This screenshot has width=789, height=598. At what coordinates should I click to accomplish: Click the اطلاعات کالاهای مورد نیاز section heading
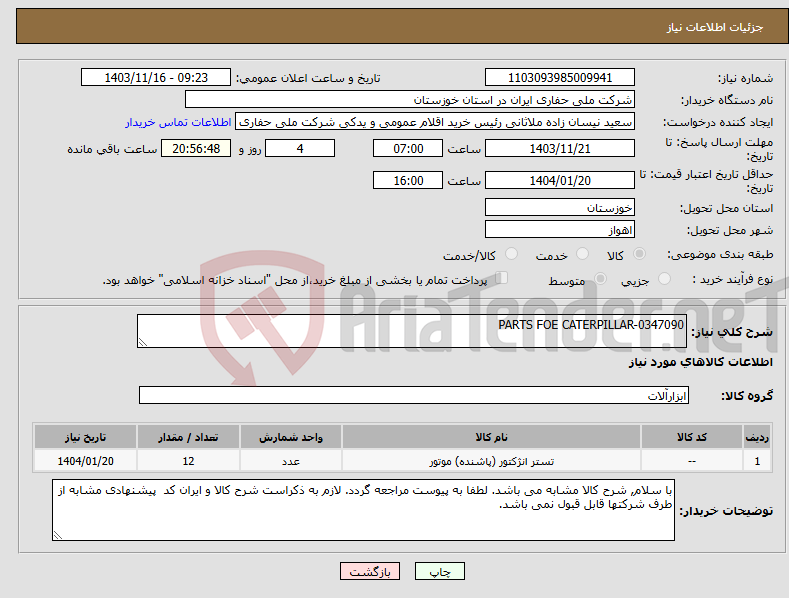pos(700,362)
